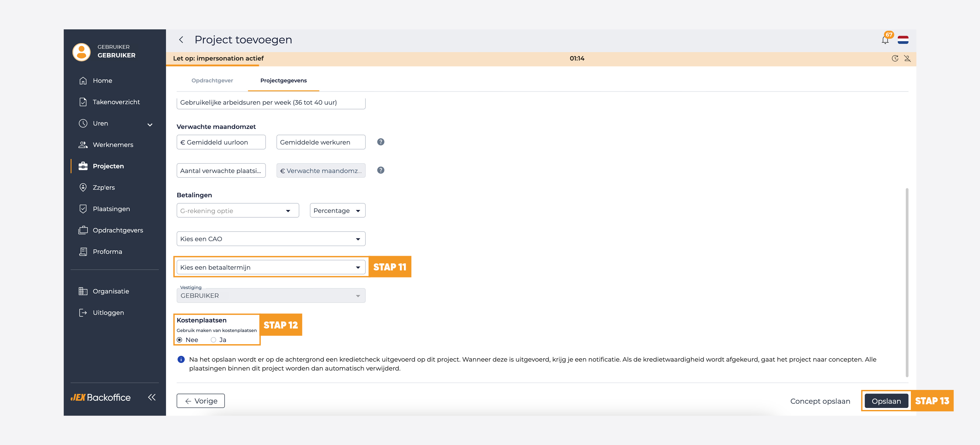This screenshot has width=980, height=445.
Task: Click the Werknemers people icon
Action: 83,145
